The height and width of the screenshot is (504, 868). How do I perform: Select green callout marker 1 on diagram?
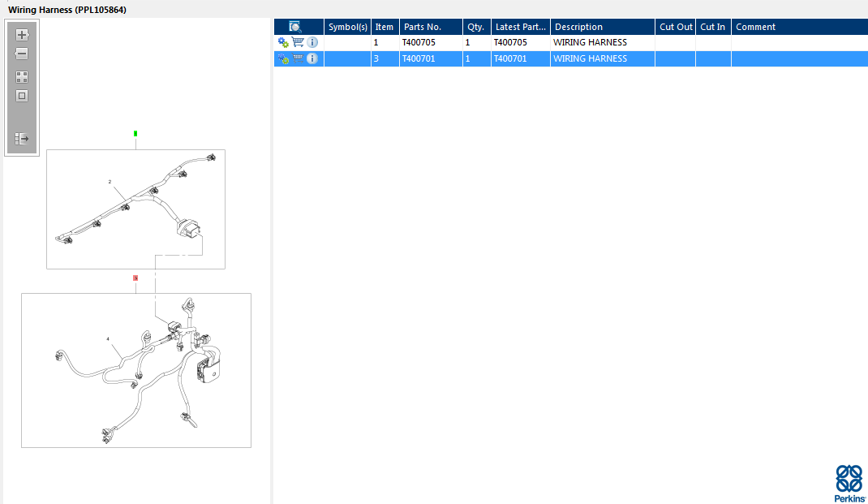(x=135, y=133)
